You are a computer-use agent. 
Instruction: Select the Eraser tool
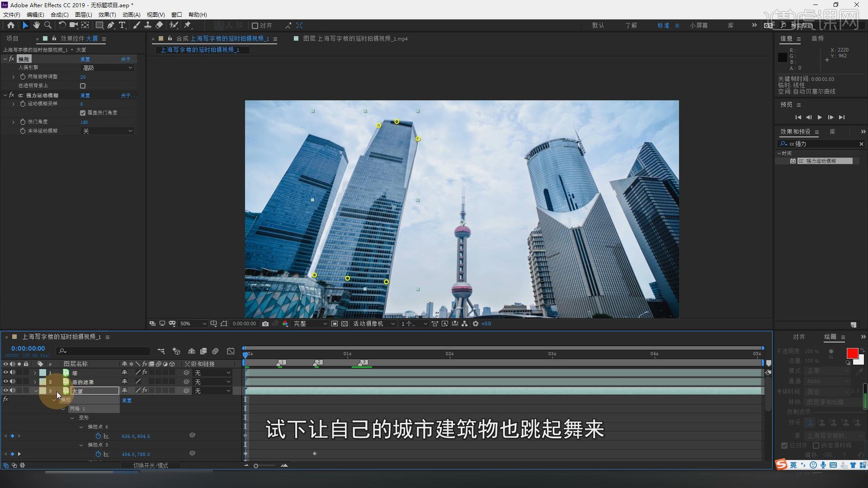point(159,25)
